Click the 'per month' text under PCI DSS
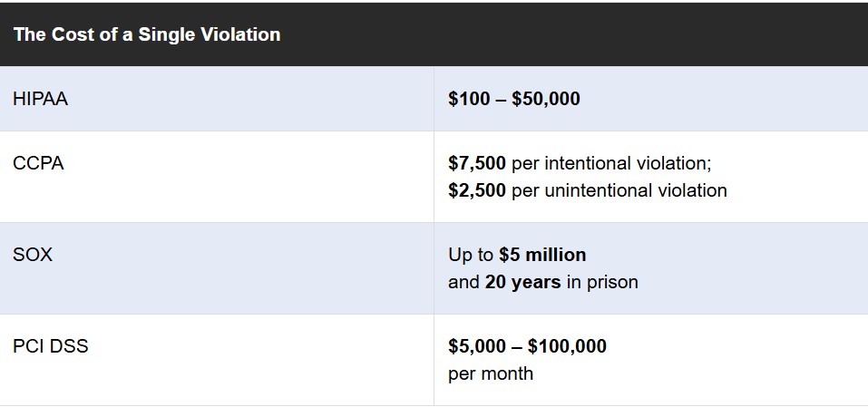This screenshot has width=868, height=407. (491, 373)
